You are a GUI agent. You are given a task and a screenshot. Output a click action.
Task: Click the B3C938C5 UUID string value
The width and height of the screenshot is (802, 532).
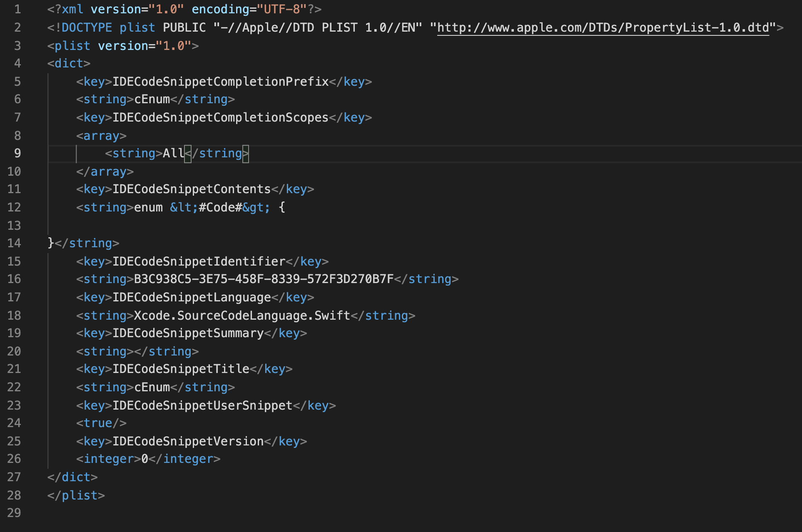(264, 279)
